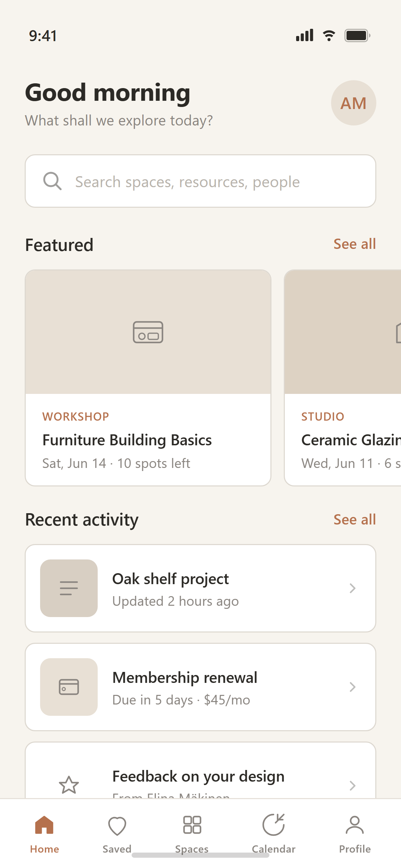Image resolution: width=401 pixels, height=868 pixels.
Task: Click the lines icon beside Oak shelf project
Action: point(69,588)
